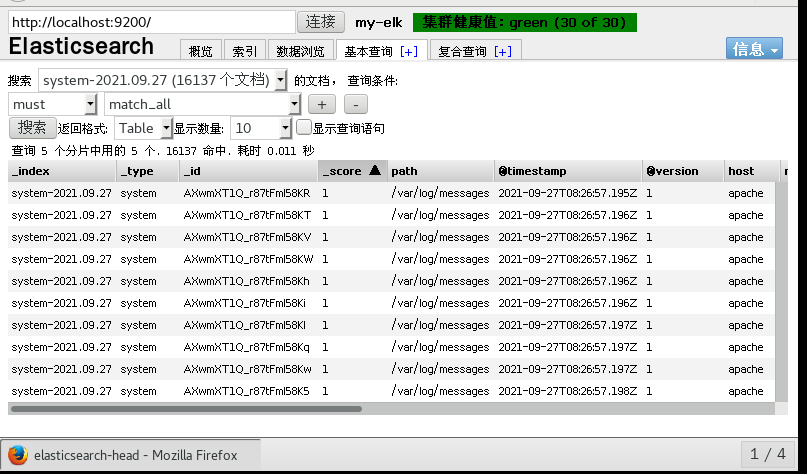Click timestamp 2021-09-27T08:26:57.198Z
This screenshot has width=807, height=474.
(567, 391)
